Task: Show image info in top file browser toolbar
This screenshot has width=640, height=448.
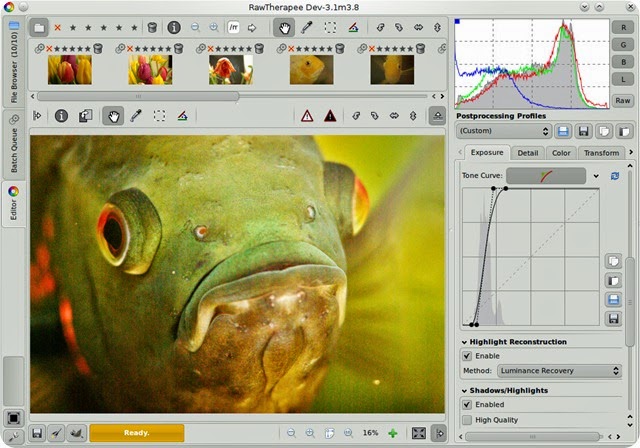Action: (174, 28)
